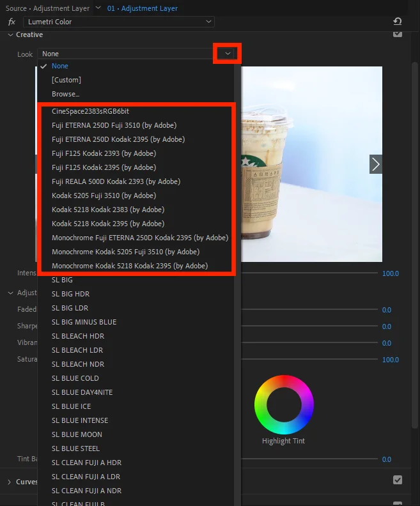Viewport: 420px width, 506px height.
Task: Choose the SL BIG look
Action: [x=136, y=280]
